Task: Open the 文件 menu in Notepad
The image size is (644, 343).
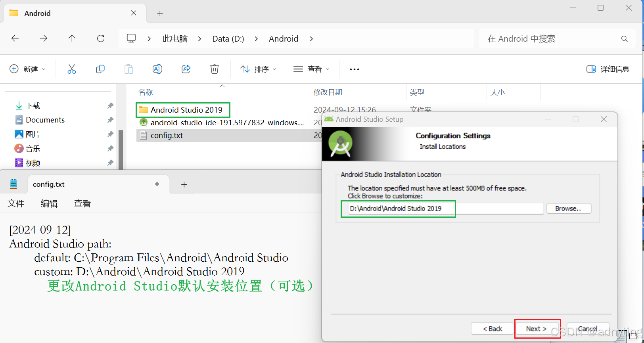Action: coord(16,203)
